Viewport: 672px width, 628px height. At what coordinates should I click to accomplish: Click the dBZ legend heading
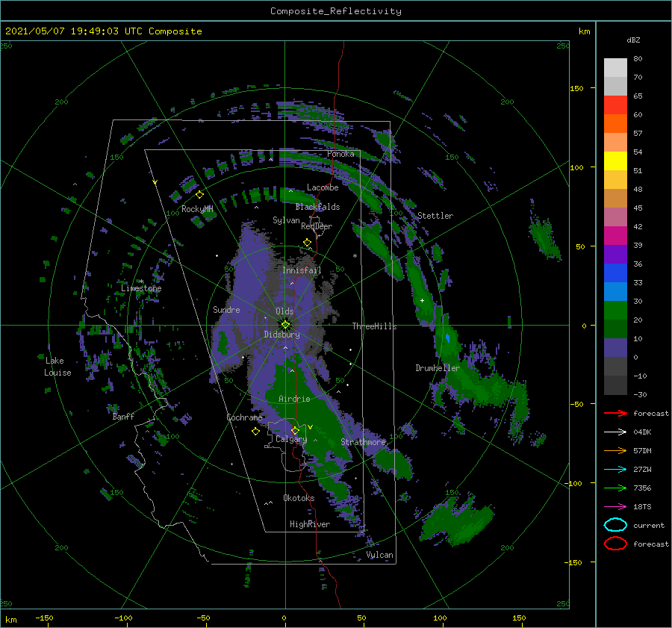[633, 40]
